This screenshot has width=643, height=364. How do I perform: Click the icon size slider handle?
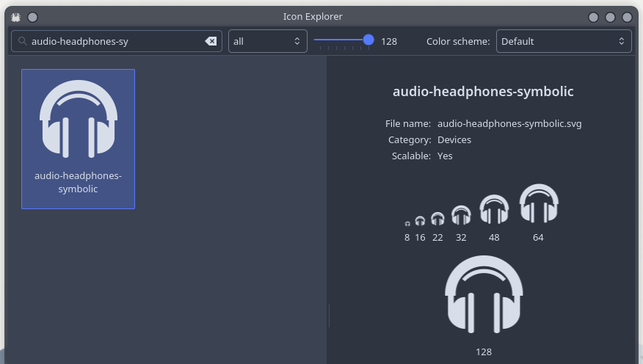click(x=368, y=40)
